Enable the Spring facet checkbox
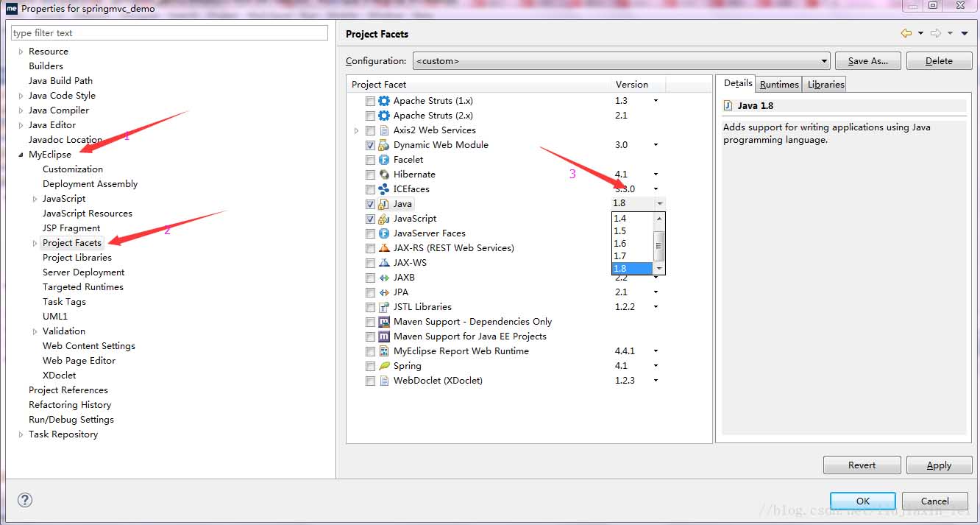 370,366
